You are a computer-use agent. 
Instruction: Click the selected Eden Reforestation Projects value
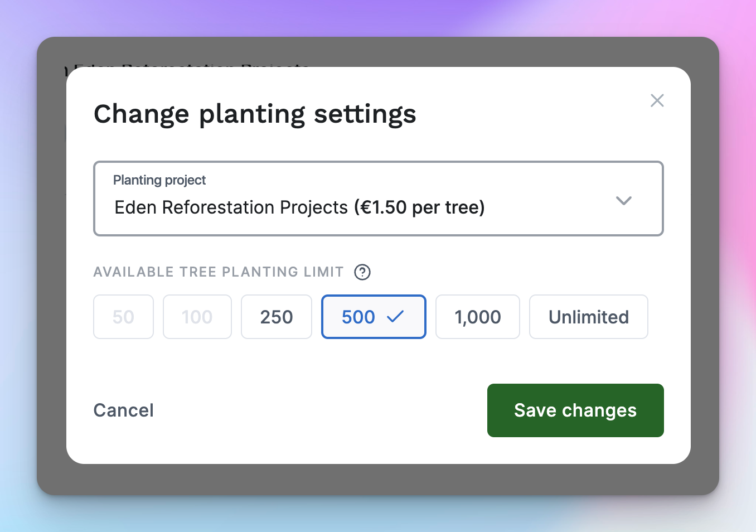click(x=231, y=207)
